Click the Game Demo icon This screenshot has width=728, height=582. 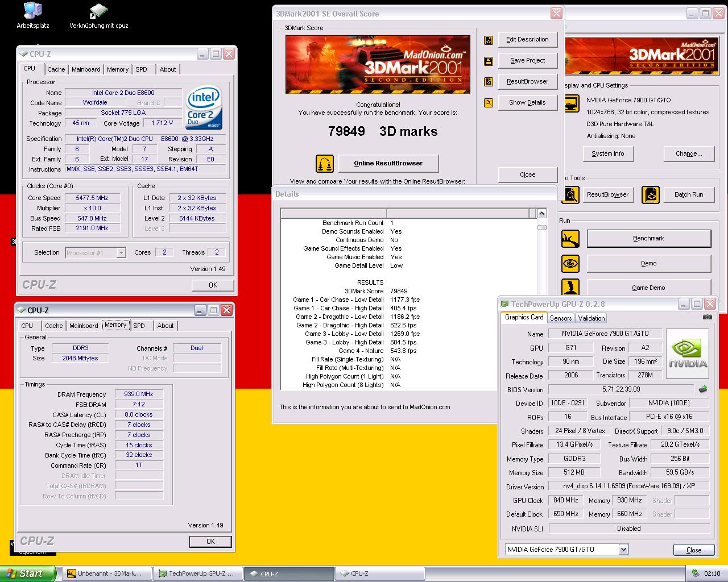[x=570, y=287]
